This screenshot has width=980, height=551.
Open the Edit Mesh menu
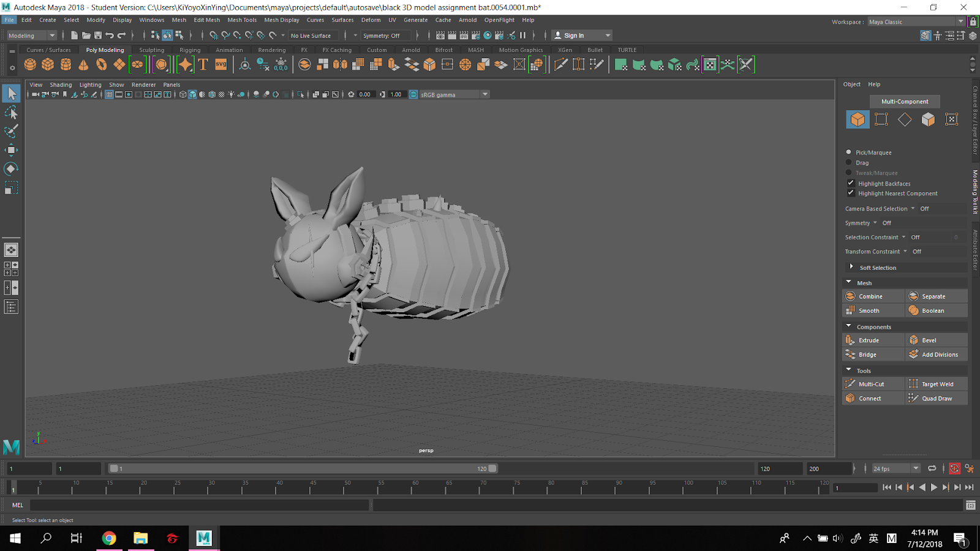tap(206, 20)
